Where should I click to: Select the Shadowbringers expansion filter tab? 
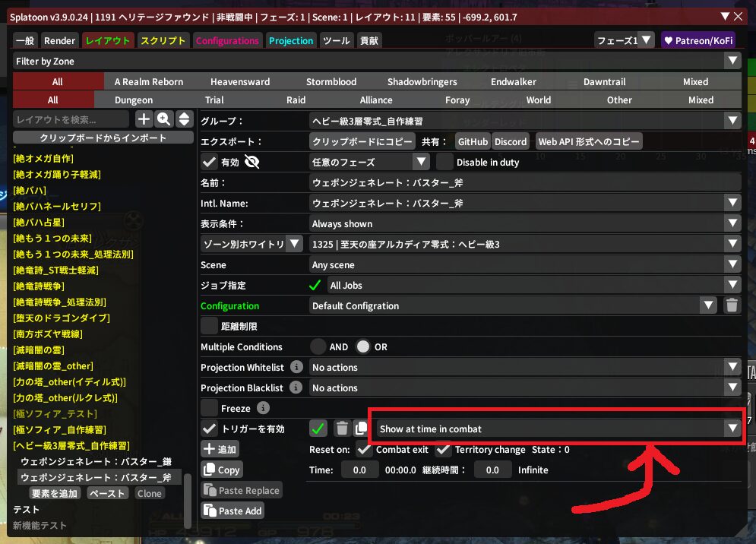click(422, 81)
